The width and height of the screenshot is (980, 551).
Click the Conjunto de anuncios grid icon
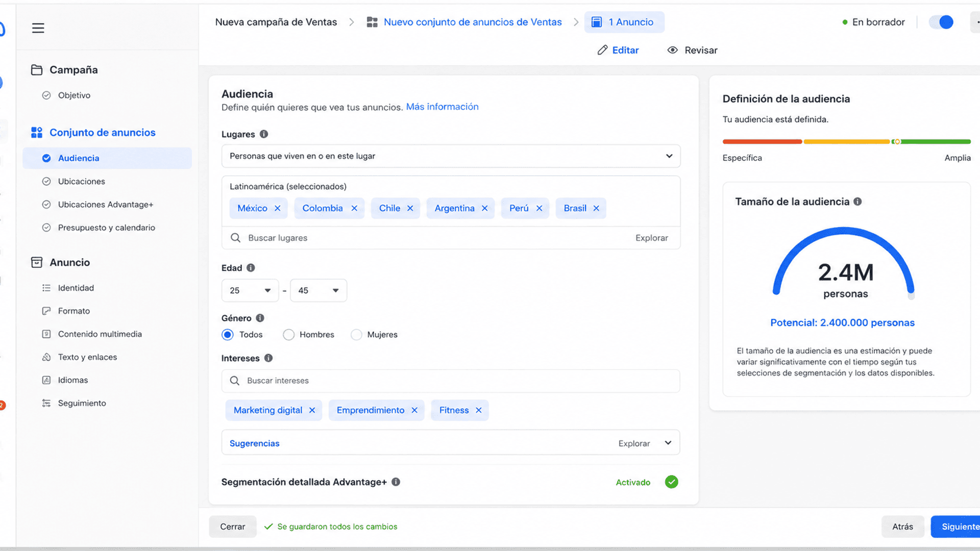pyautogui.click(x=37, y=133)
